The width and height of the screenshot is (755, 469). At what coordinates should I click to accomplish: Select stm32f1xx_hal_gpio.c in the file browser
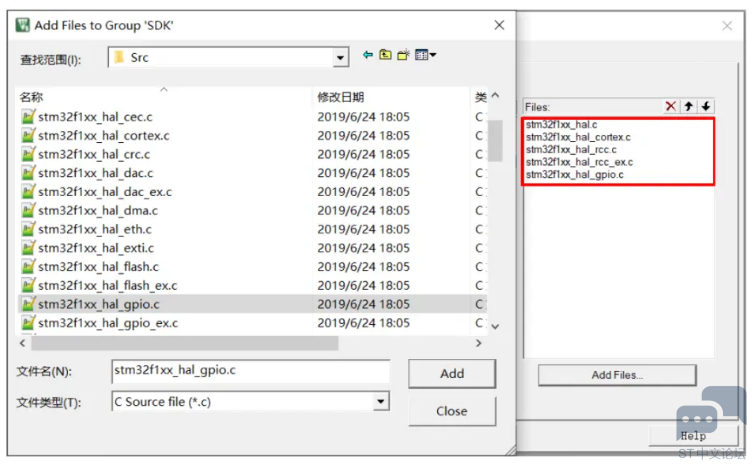tap(99, 304)
